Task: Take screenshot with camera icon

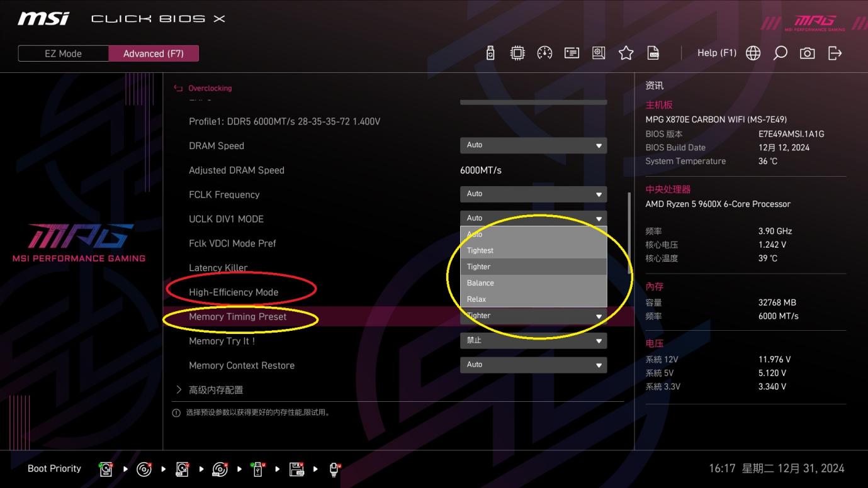Action: pyautogui.click(x=807, y=53)
